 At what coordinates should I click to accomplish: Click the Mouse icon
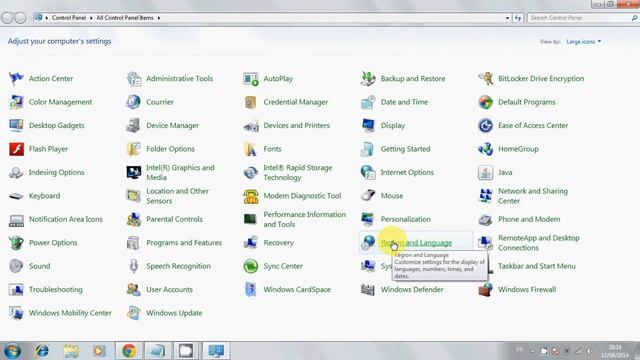point(368,196)
